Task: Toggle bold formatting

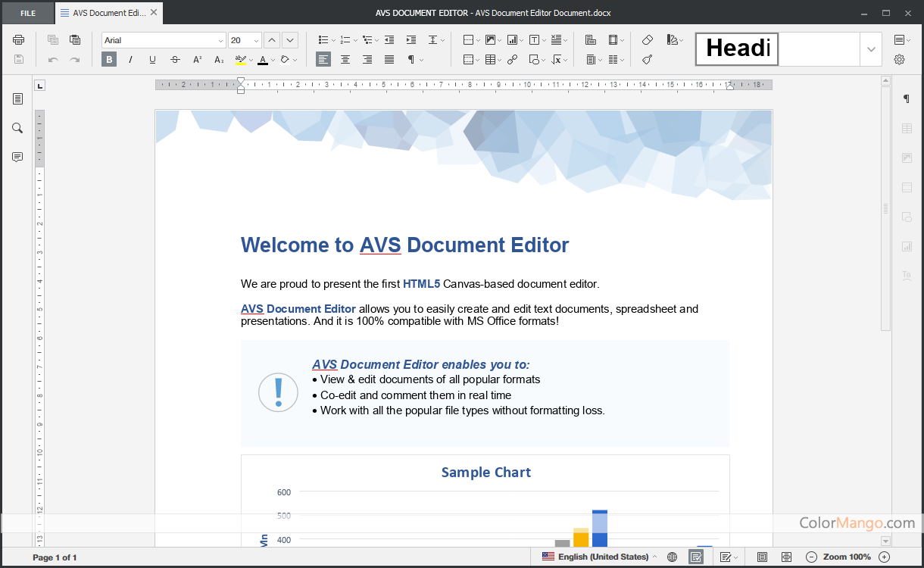Action: coord(109,59)
